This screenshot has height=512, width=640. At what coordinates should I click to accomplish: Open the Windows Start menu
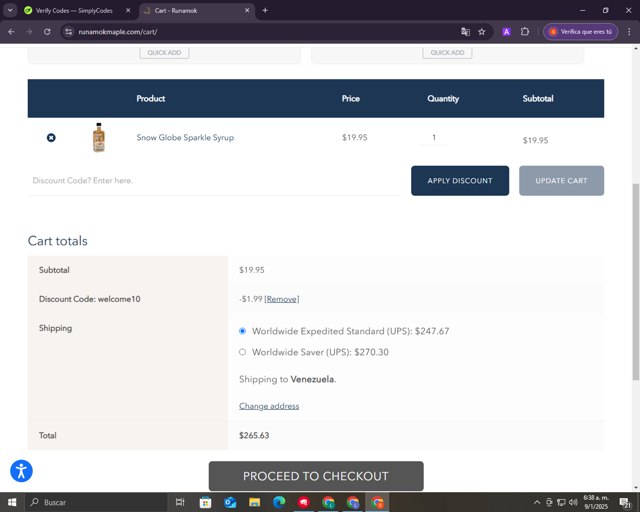(x=12, y=502)
